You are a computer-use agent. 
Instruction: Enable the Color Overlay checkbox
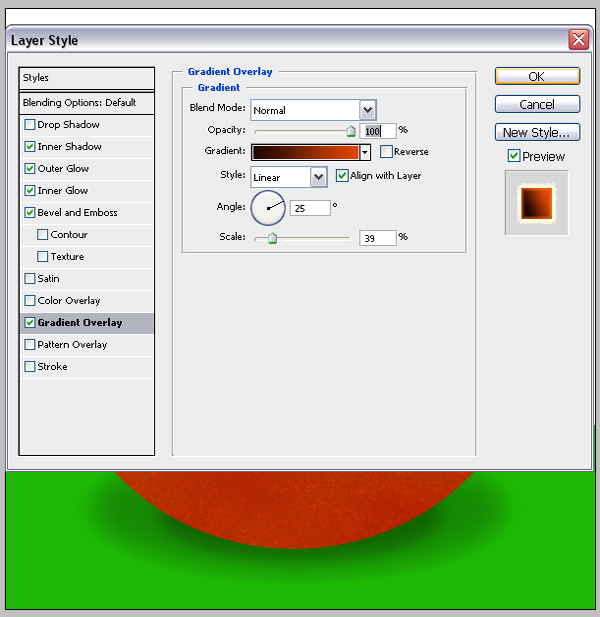point(30,301)
